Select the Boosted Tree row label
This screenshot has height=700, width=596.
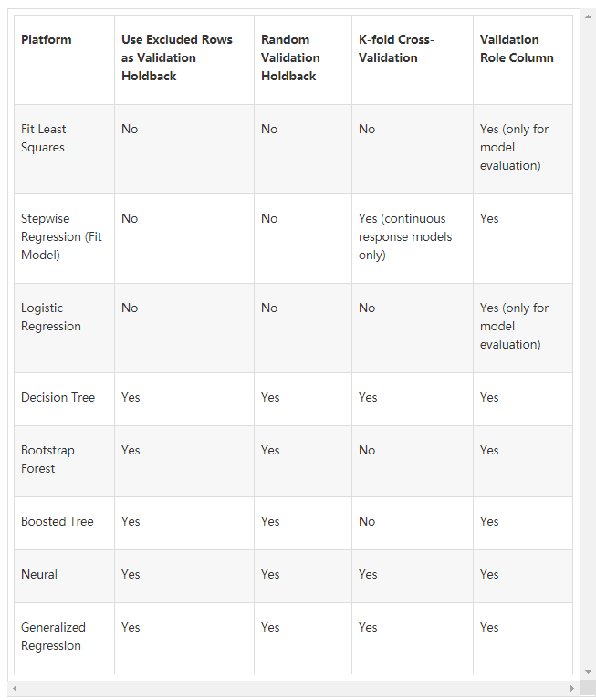pos(58,522)
